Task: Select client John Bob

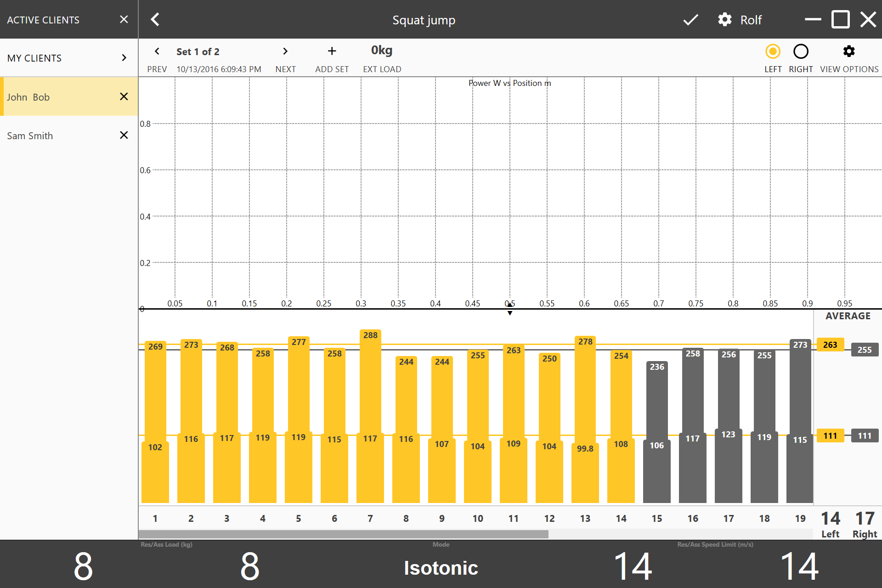Action: [x=69, y=97]
